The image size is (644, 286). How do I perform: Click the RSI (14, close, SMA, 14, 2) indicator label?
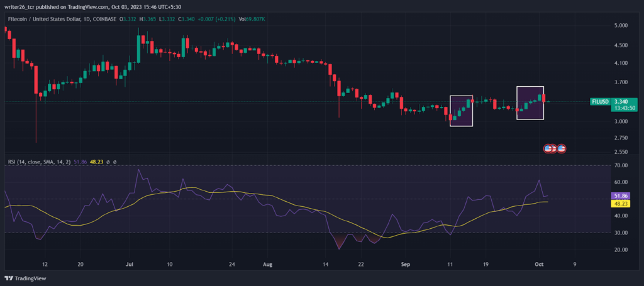coord(40,162)
